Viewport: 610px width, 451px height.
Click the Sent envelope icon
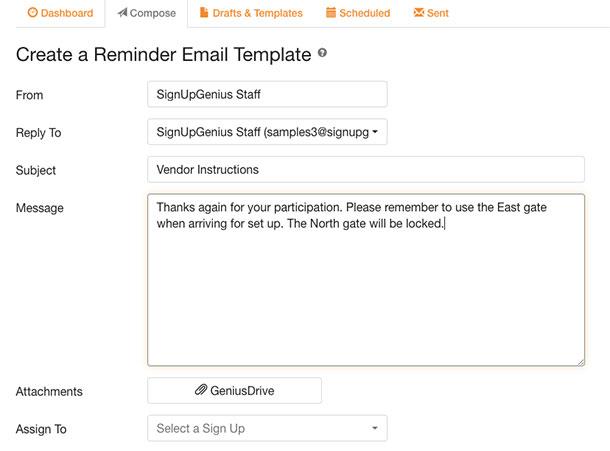pyautogui.click(x=419, y=12)
